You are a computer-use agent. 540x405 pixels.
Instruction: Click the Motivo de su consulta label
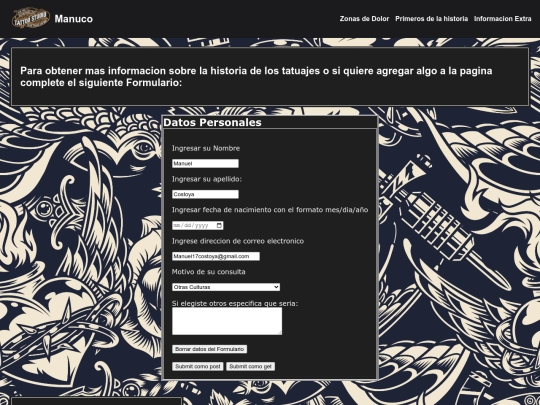point(208,272)
